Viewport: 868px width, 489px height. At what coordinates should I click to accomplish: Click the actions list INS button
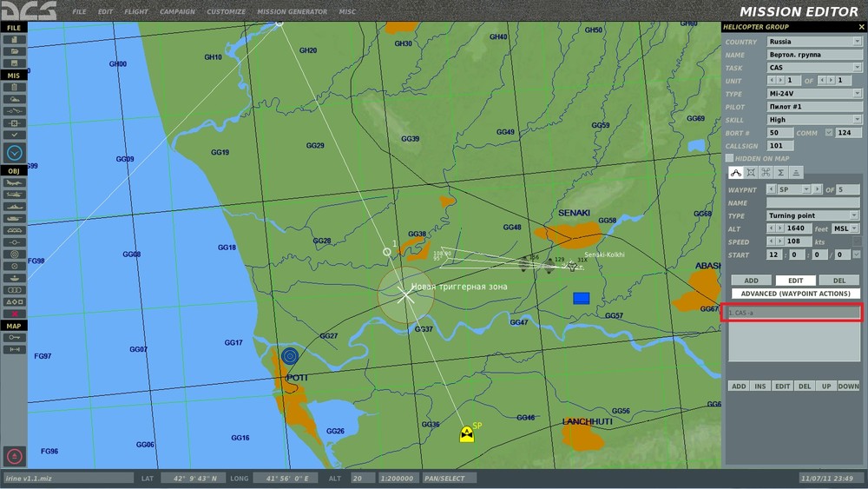coord(760,386)
